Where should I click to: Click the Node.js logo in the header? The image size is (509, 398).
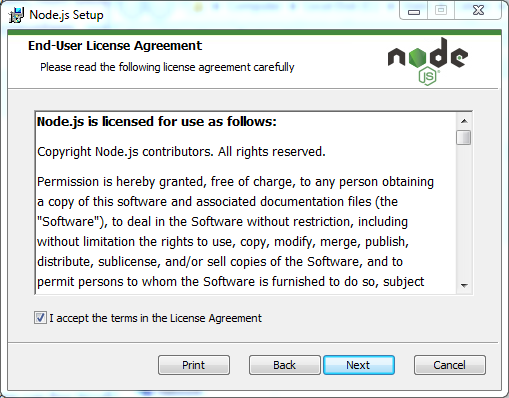428,61
